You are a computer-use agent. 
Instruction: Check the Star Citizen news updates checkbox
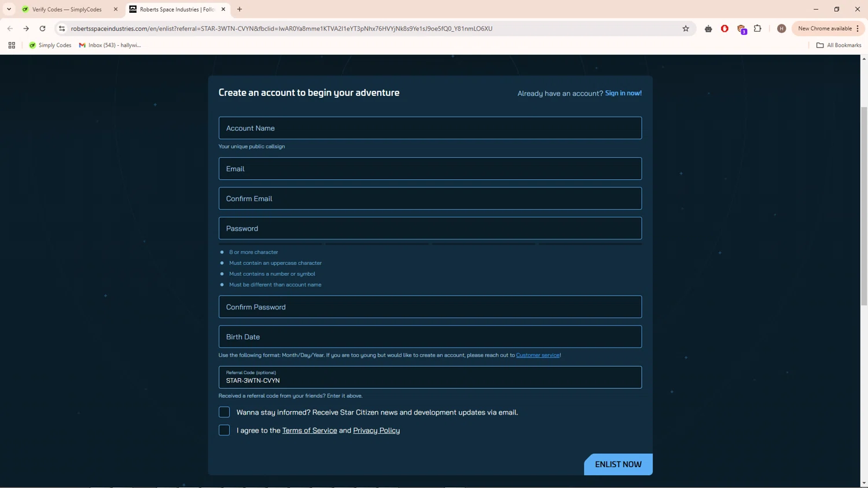point(224,412)
